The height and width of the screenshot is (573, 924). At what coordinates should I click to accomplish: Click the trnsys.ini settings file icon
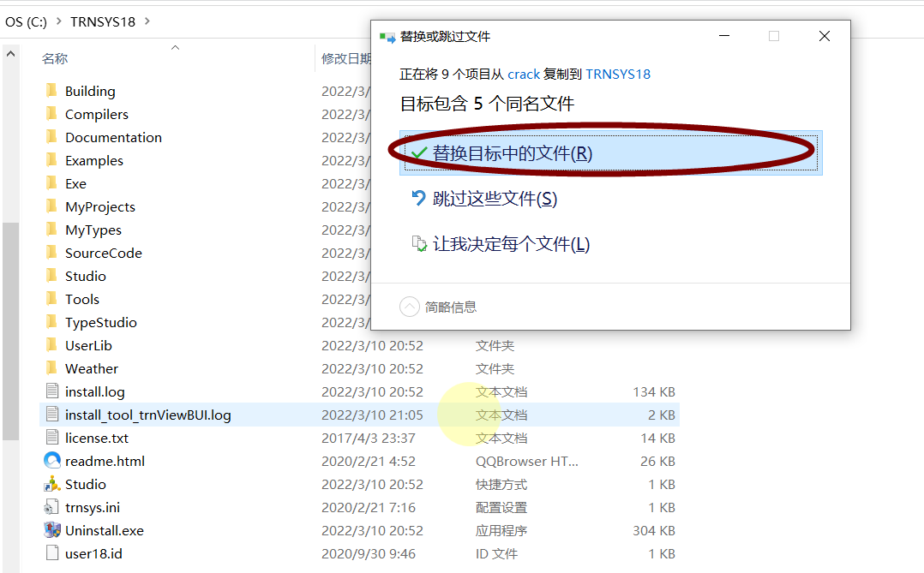pyautogui.click(x=51, y=507)
